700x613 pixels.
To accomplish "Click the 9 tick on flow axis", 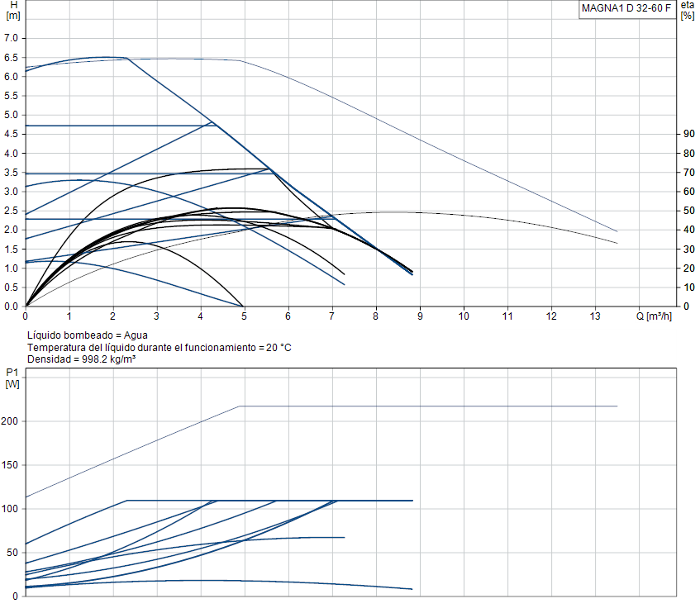I will click(420, 316).
